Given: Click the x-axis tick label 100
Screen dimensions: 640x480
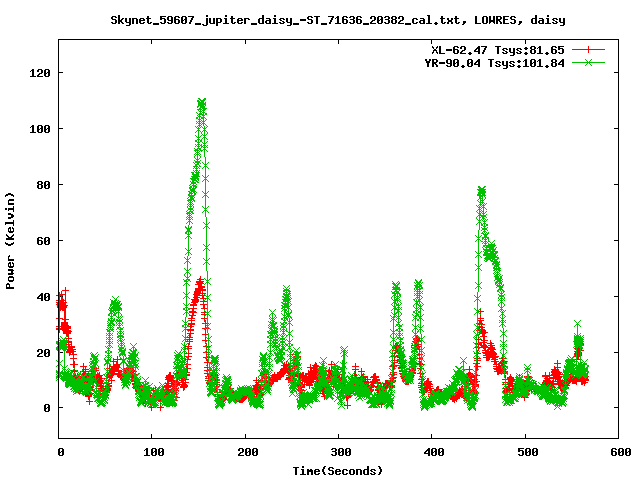Looking at the screenshot, I should click(x=154, y=452).
